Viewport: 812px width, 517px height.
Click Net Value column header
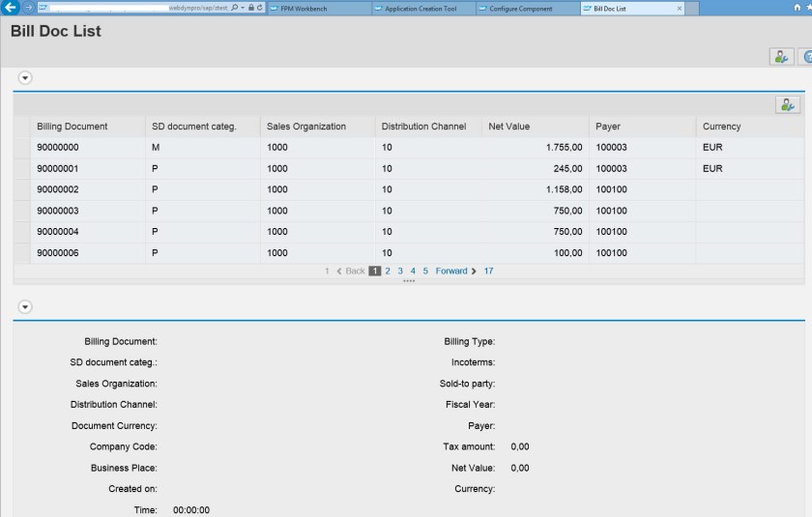[x=536, y=127]
